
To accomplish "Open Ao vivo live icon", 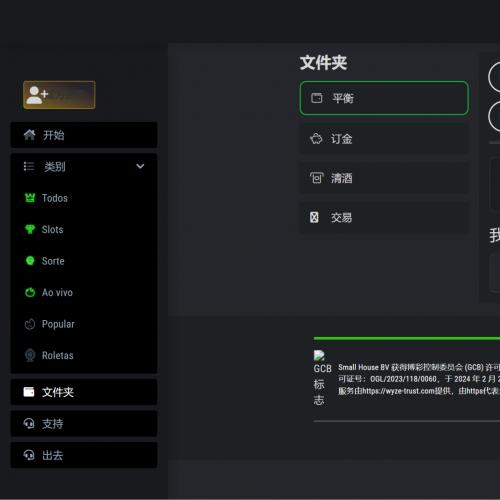I will (30, 292).
